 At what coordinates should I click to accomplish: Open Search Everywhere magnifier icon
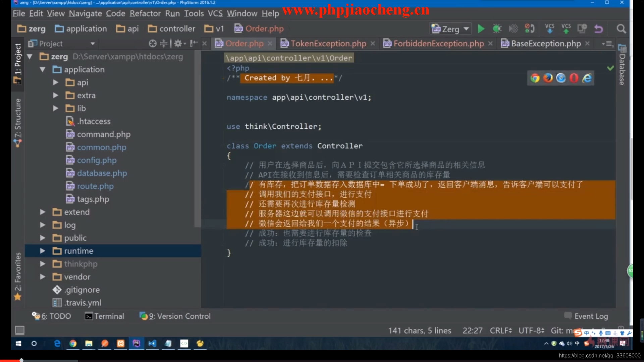tap(621, 29)
